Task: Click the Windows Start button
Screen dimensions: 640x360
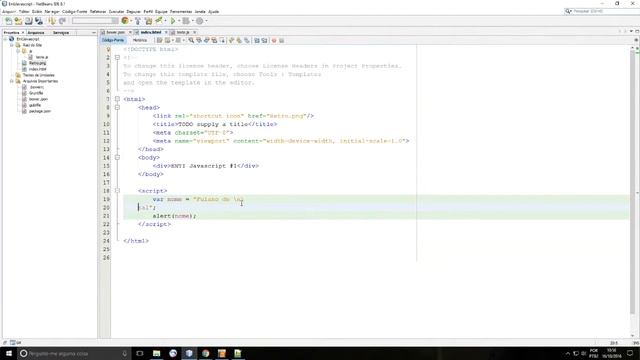Action: pos(9,353)
